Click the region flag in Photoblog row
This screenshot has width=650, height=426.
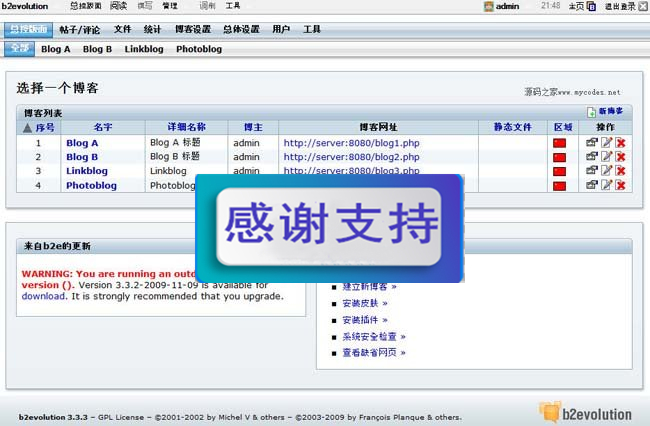click(559, 186)
